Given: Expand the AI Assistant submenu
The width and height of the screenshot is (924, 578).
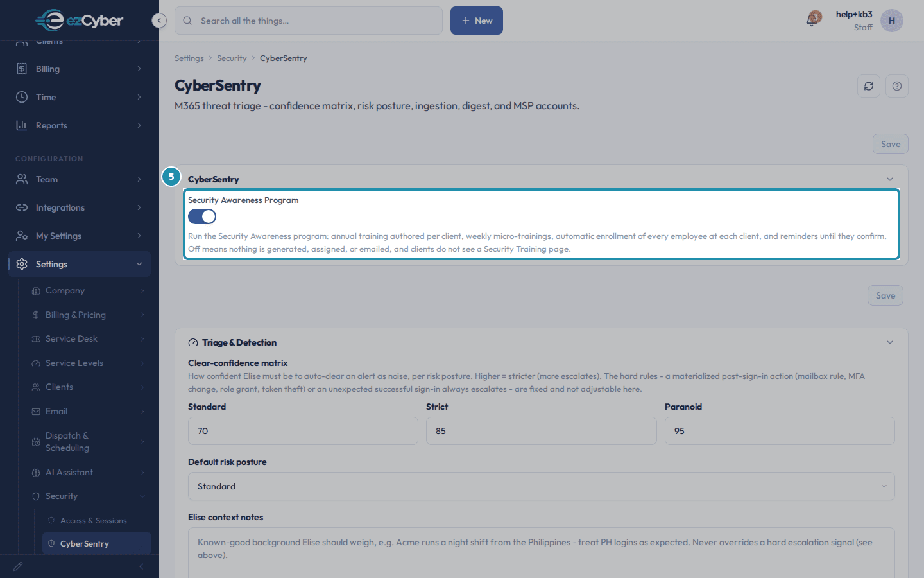Looking at the screenshot, I should point(142,473).
